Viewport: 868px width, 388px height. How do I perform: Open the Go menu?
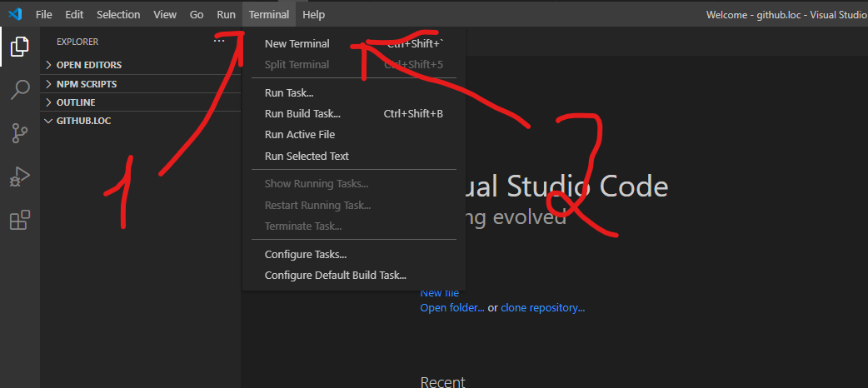coord(197,15)
